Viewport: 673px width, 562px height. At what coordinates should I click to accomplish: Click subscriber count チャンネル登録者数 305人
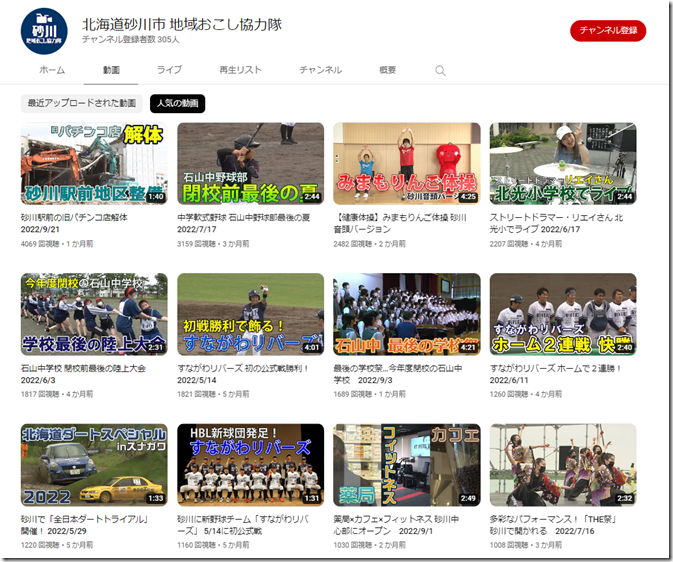coord(130,39)
